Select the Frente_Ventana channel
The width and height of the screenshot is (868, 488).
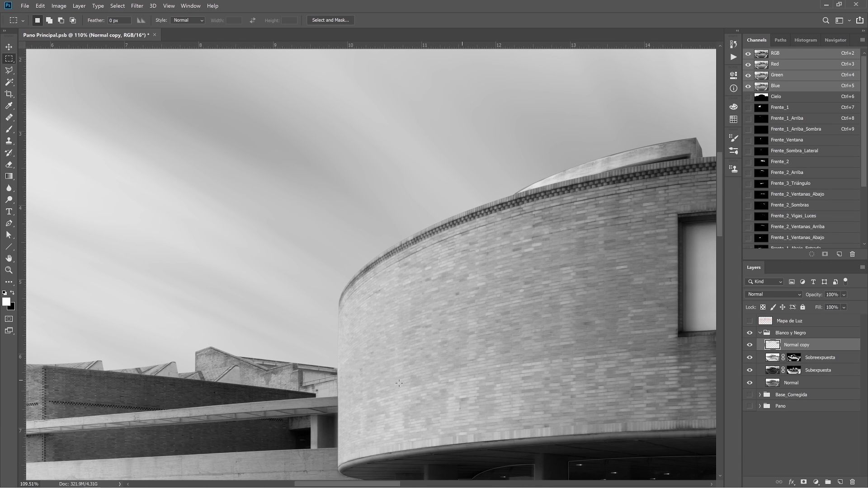pyautogui.click(x=802, y=140)
